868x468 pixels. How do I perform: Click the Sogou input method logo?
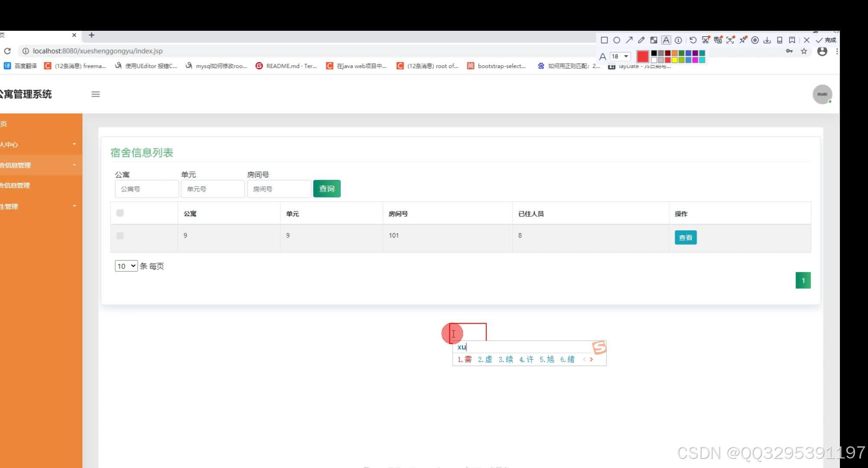pos(599,347)
